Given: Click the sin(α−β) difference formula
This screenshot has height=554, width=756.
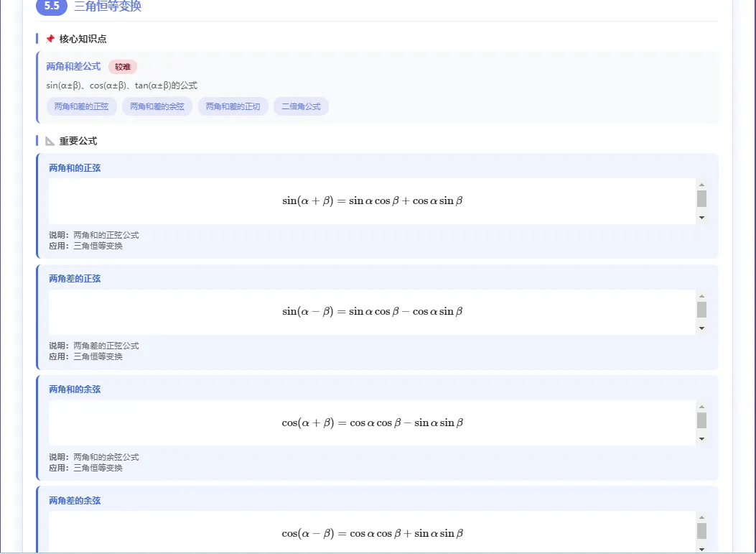Looking at the screenshot, I should 372,312.
